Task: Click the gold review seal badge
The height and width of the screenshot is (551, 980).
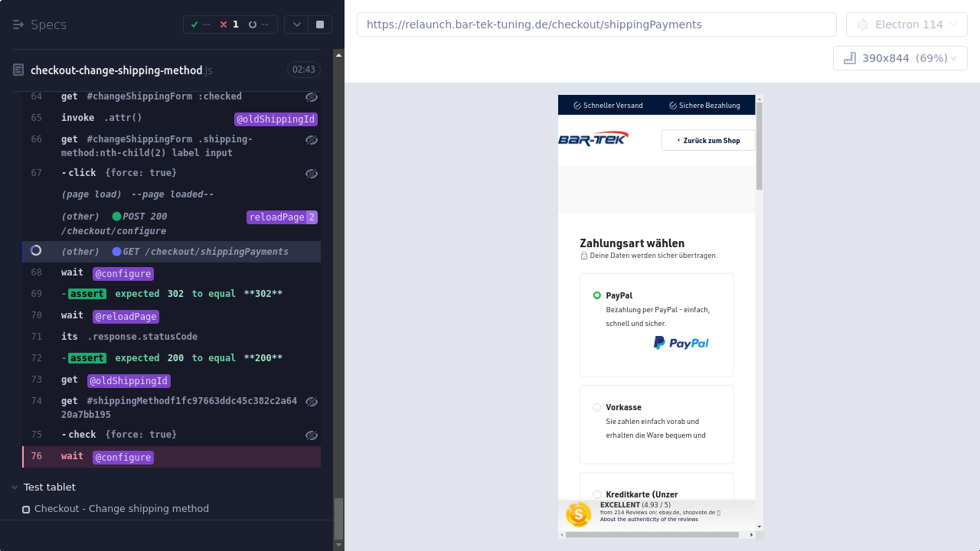Action: click(578, 514)
